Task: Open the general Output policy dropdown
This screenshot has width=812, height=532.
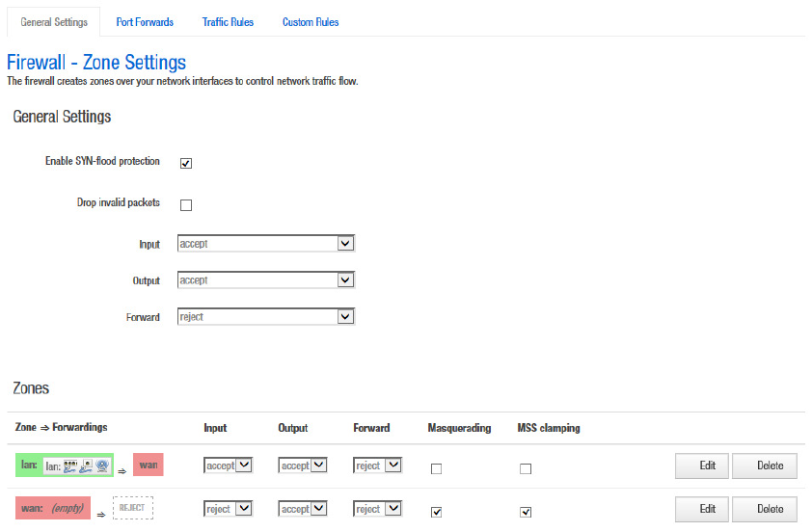Action: click(x=266, y=280)
